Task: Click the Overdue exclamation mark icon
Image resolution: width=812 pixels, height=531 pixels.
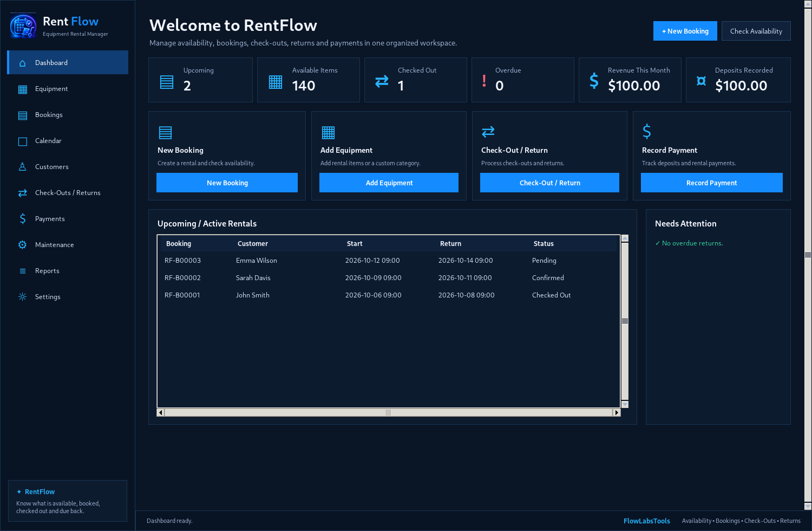Action: click(x=484, y=81)
